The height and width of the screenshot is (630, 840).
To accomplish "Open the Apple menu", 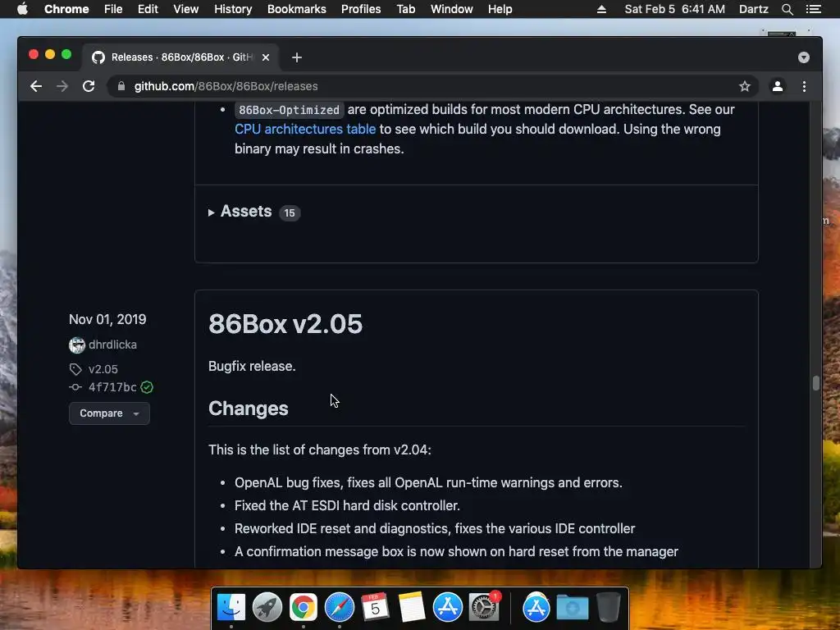I will point(22,9).
